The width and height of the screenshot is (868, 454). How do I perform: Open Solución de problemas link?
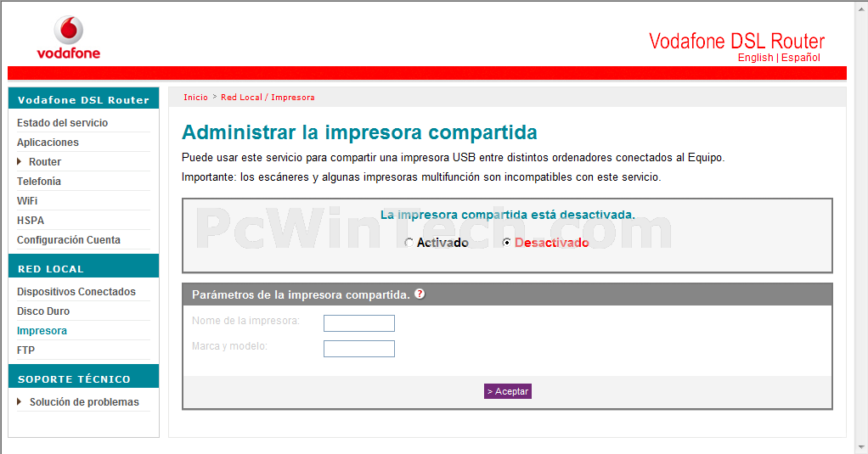pos(84,402)
